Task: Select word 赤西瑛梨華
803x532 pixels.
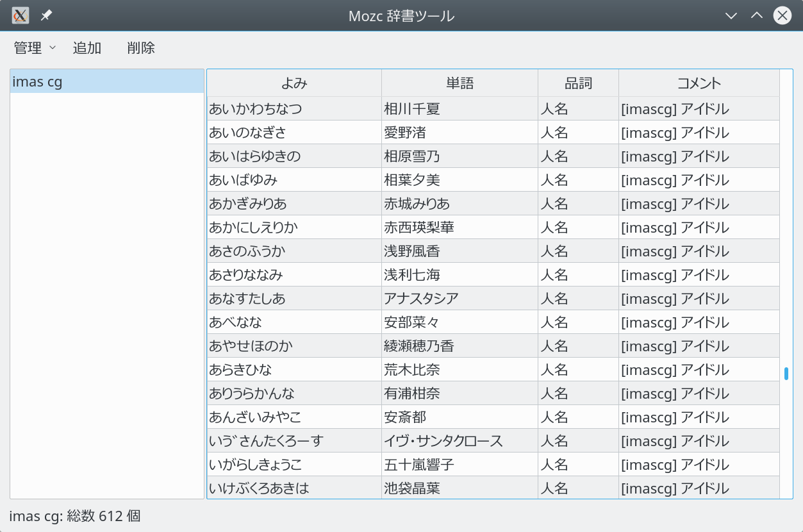Action: click(460, 228)
